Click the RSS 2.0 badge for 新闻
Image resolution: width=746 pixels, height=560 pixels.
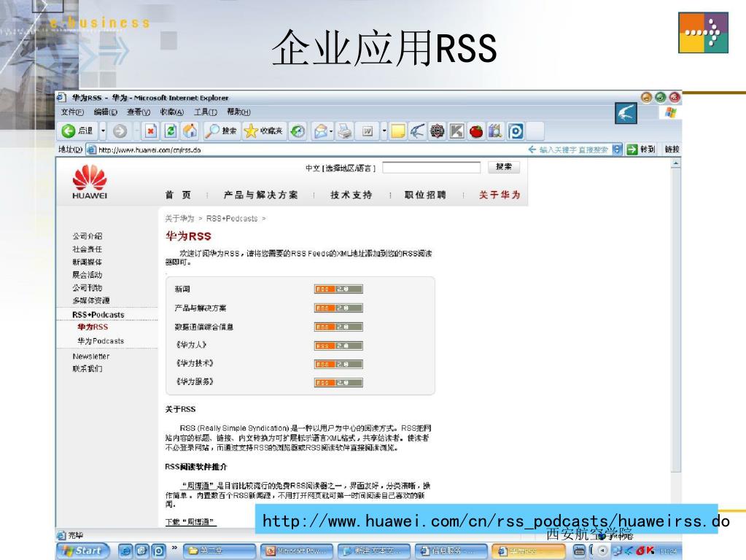click(x=338, y=289)
